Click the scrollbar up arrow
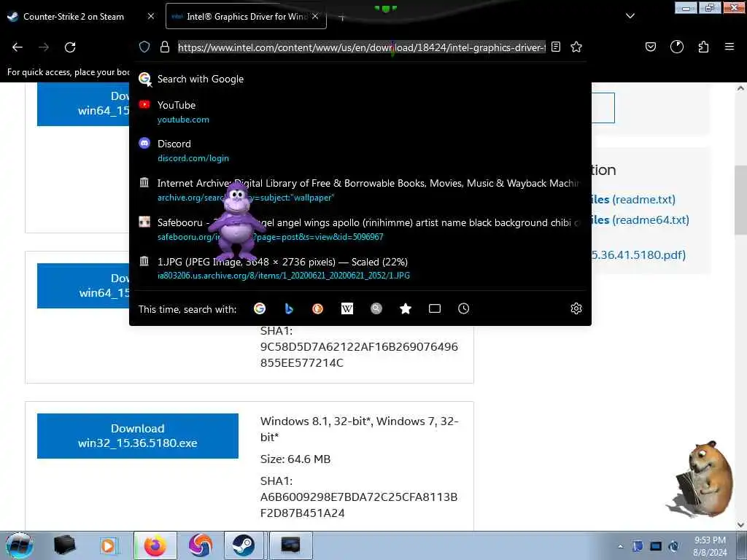Screen dimensions: 747x560 tap(740, 88)
